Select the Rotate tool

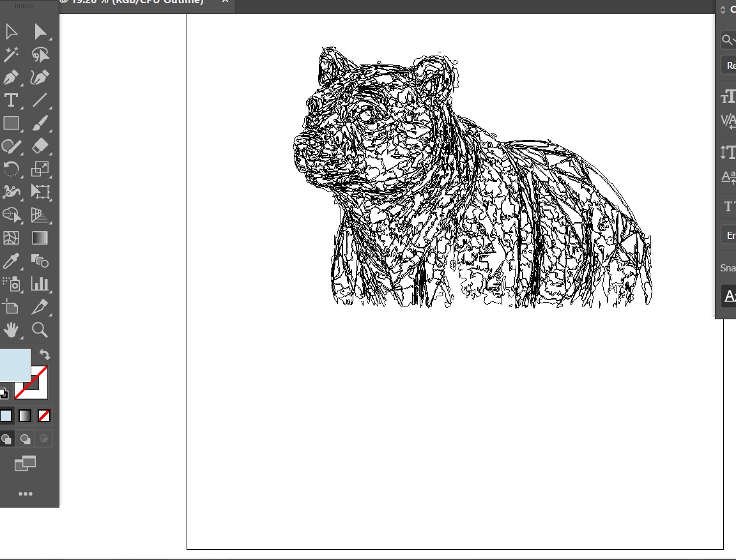11,169
